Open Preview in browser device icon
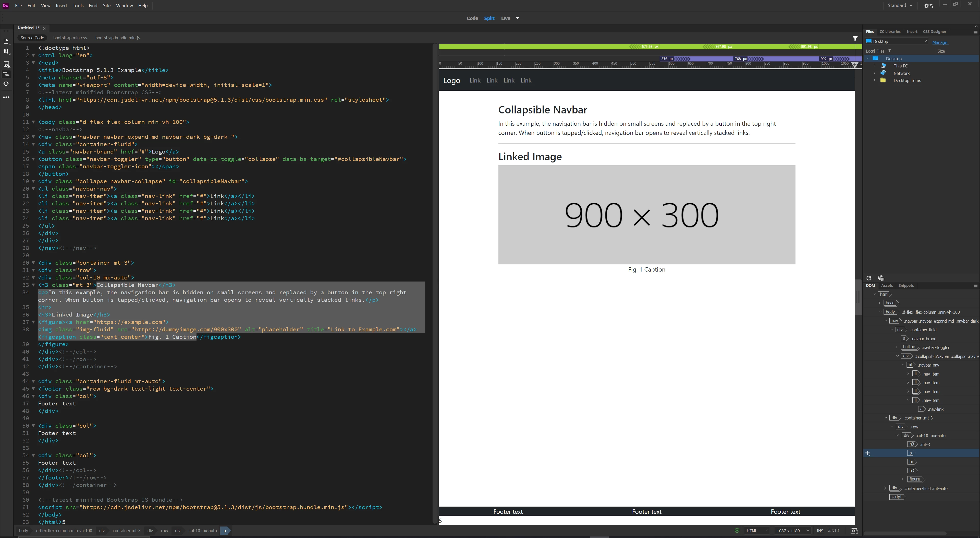This screenshot has width=980, height=538. pos(854,531)
